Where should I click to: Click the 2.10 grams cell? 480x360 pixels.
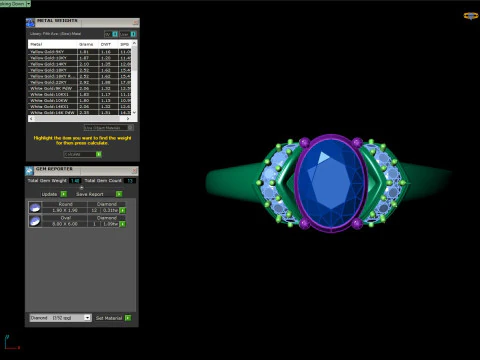[x=88, y=64]
